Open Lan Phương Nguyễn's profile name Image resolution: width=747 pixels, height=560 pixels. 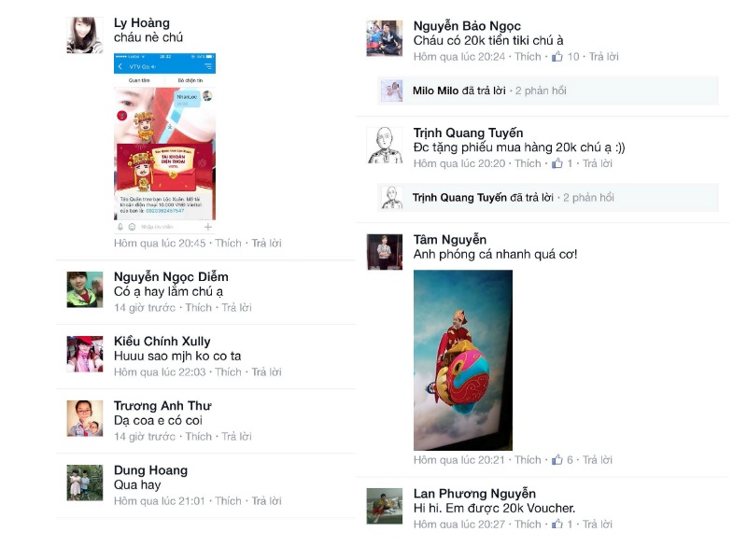click(474, 494)
